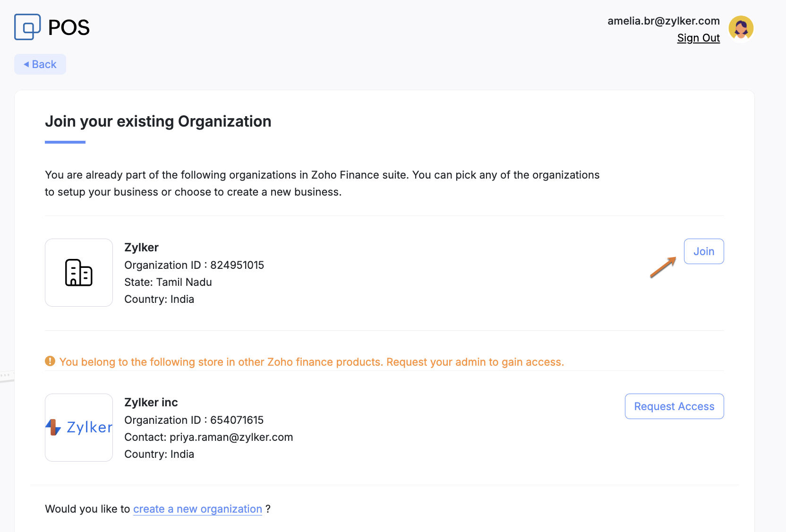
Task: Open the create a new organization link
Action: [197, 509]
